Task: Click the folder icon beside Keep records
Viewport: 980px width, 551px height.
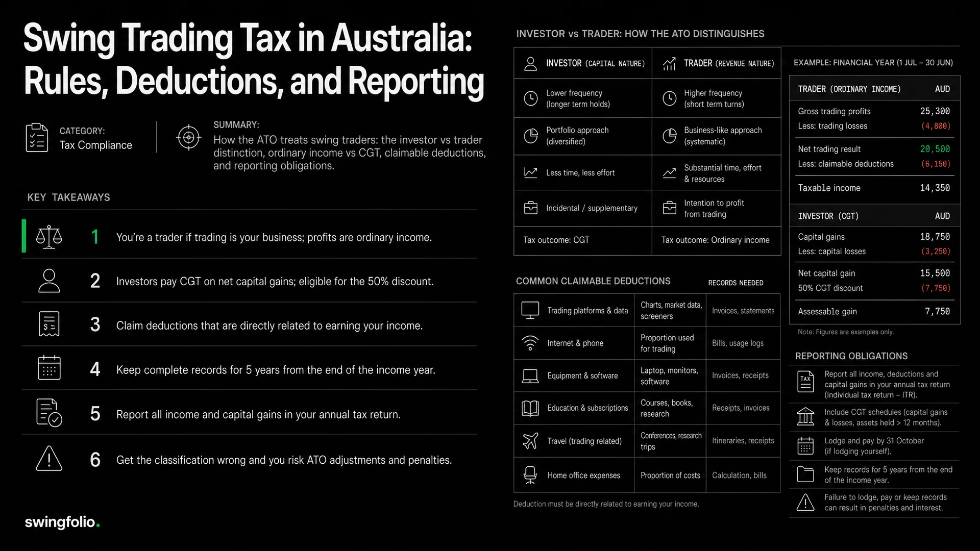Action: (x=805, y=474)
